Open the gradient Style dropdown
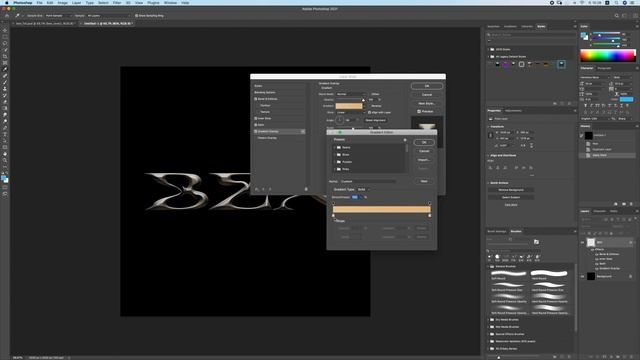Screen dimensions: 640x360 click(350, 112)
